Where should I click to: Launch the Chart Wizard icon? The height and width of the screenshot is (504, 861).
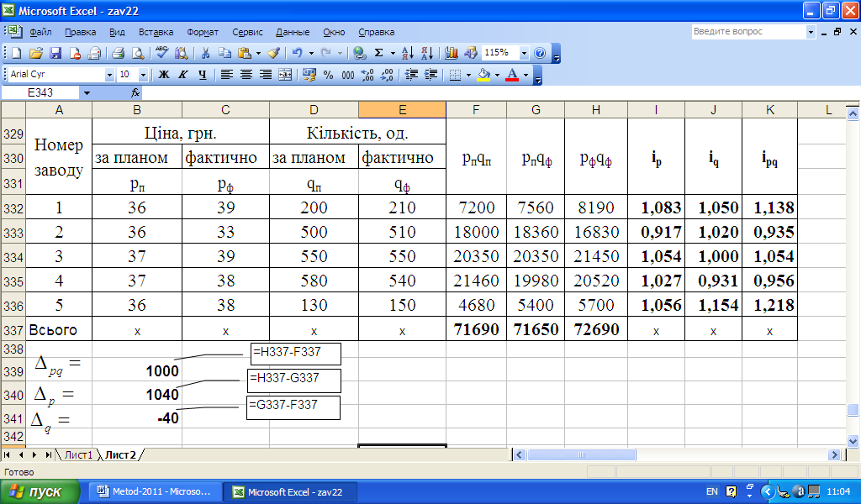tap(452, 53)
